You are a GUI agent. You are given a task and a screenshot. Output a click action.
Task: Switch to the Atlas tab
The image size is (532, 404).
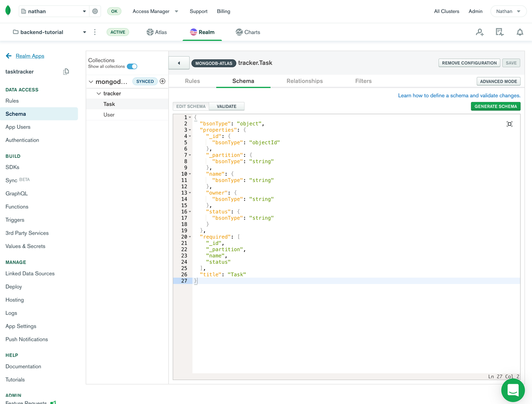pos(157,32)
